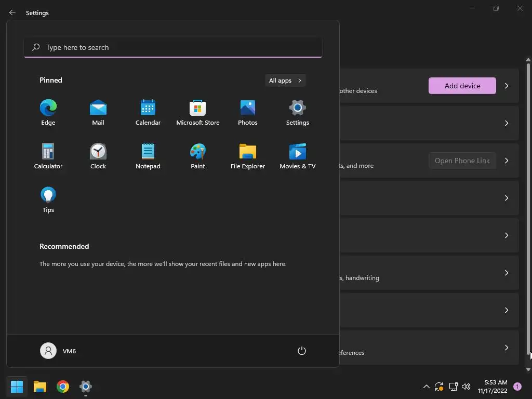532x399 pixels.
Task: Expand the handwriting settings row chevron
Action: point(507,273)
